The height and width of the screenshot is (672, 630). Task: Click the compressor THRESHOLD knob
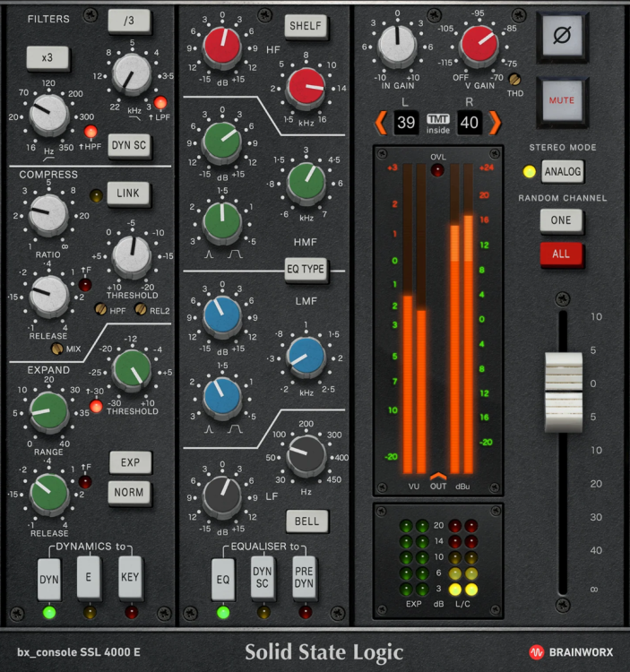[x=132, y=254]
